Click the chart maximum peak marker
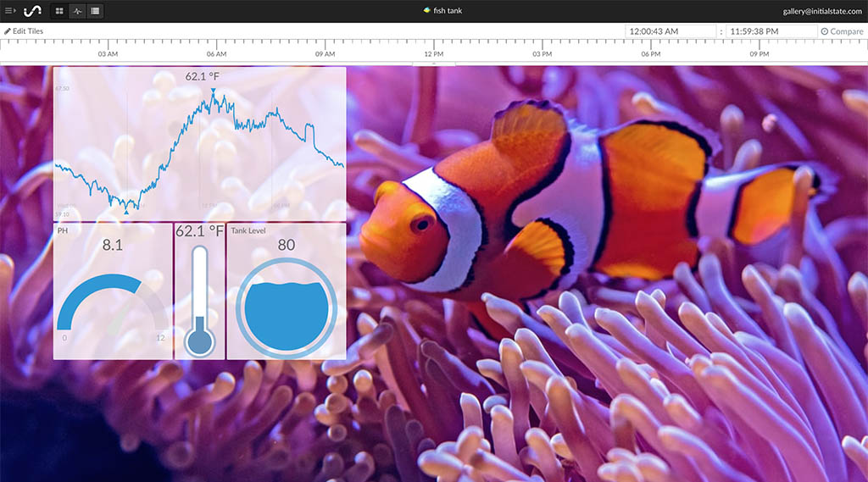Viewport: 868px width, 482px height. click(213, 90)
